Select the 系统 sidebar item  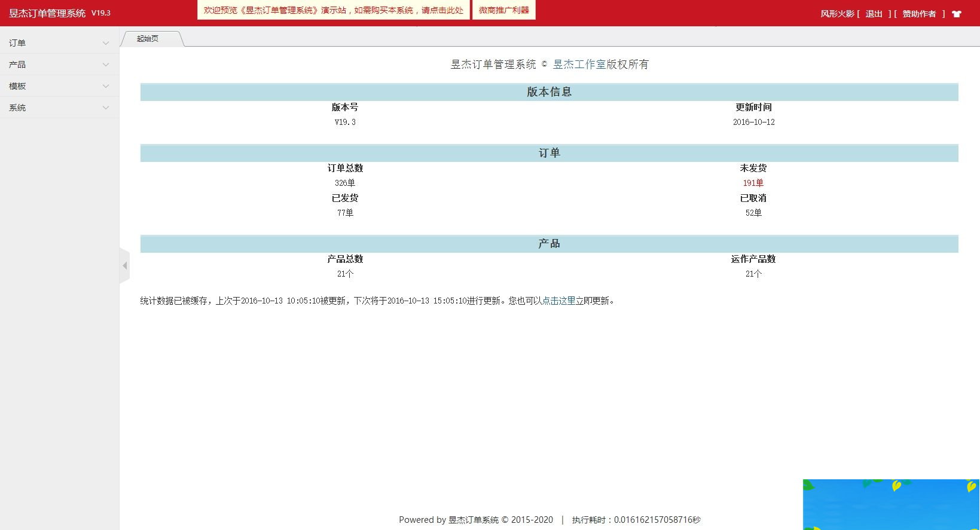click(x=17, y=108)
